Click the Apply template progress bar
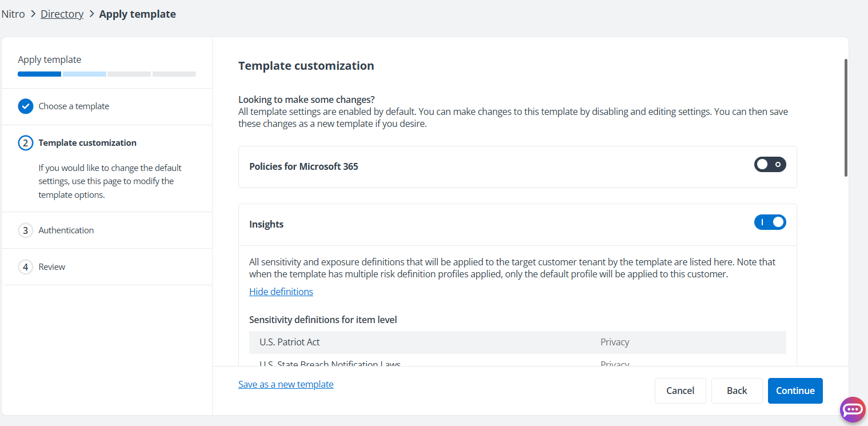The width and height of the screenshot is (868, 426). [x=107, y=74]
